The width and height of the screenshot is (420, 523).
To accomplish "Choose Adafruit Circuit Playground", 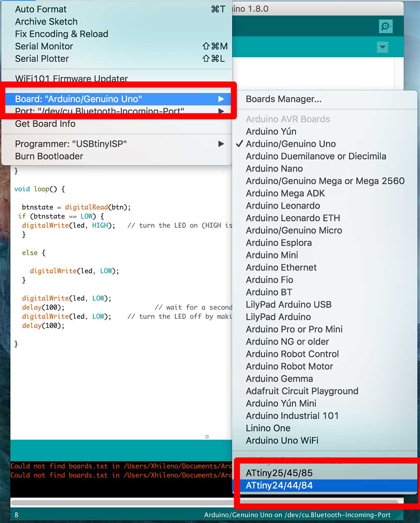I will click(325, 391).
